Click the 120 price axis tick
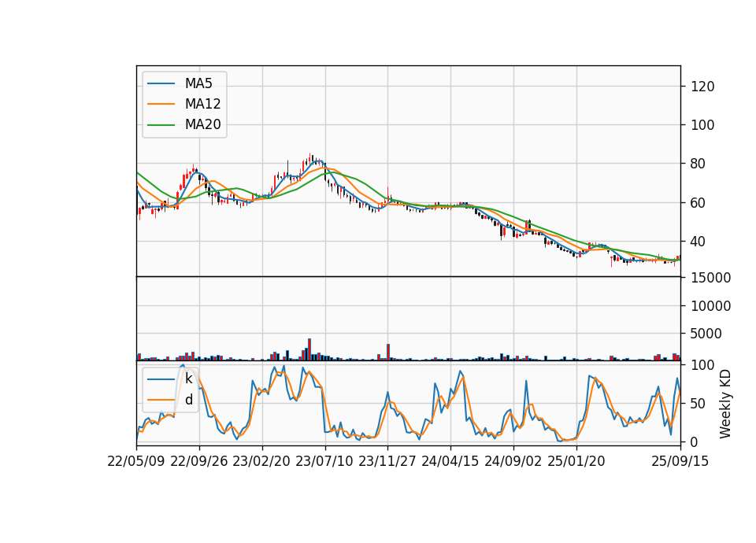 (x=702, y=87)
